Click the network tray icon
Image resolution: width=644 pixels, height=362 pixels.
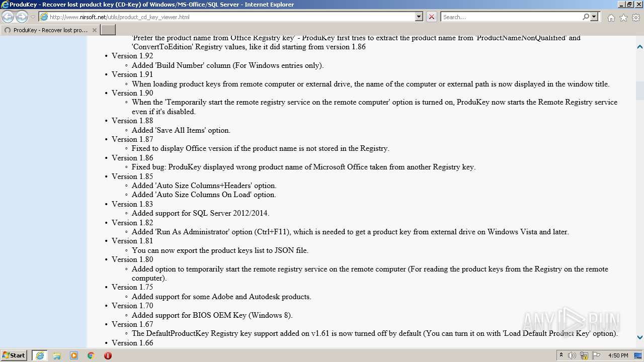coord(584,355)
